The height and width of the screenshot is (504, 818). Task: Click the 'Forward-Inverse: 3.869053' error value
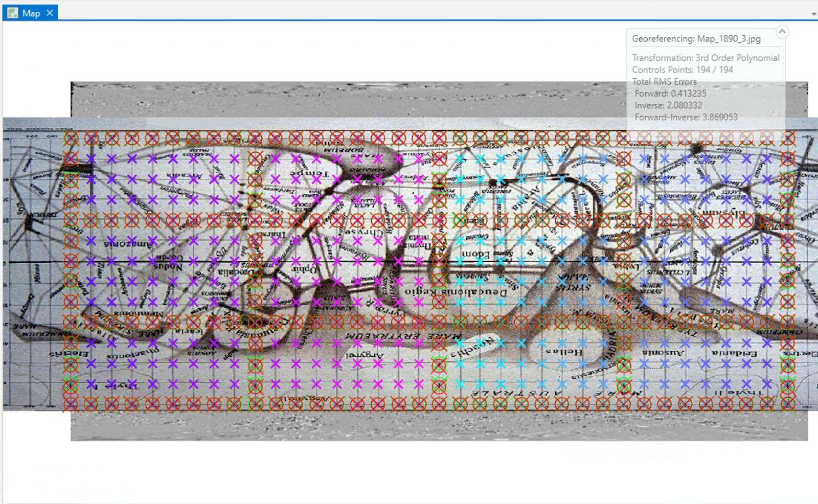coord(686,117)
